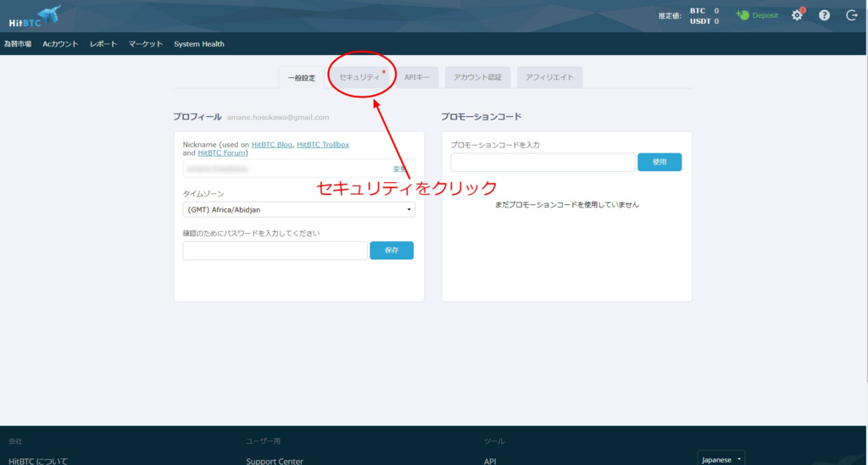
Task: Follow the HitBTC Trollbox link
Action: coord(323,145)
